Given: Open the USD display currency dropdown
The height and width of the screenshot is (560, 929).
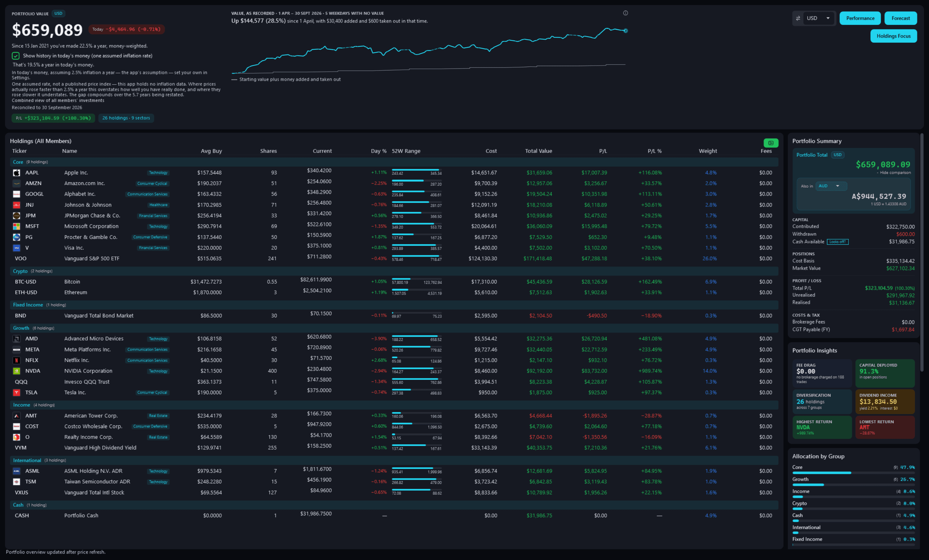Looking at the screenshot, I should click(x=819, y=18).
